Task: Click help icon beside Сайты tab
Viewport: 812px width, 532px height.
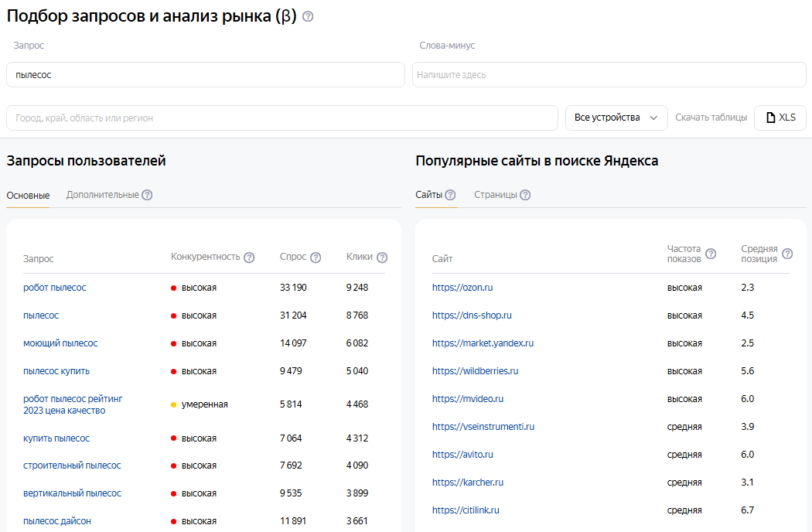Action: point(450,195)
